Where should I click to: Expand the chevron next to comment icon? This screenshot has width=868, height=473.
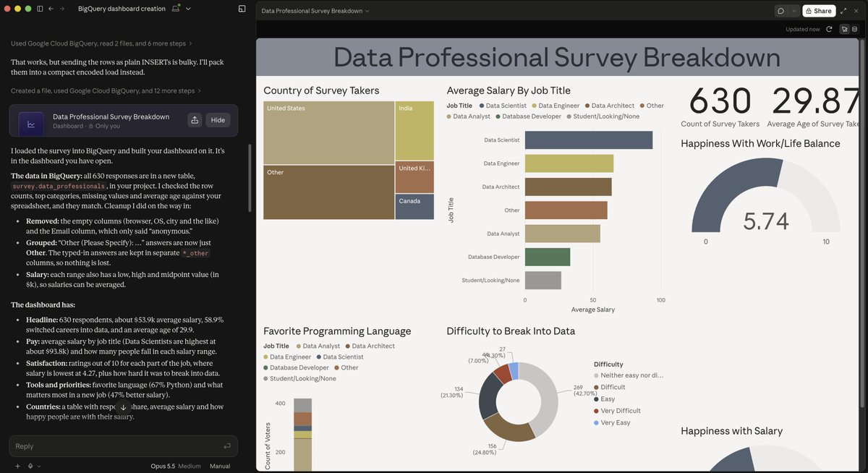point(793,11)
